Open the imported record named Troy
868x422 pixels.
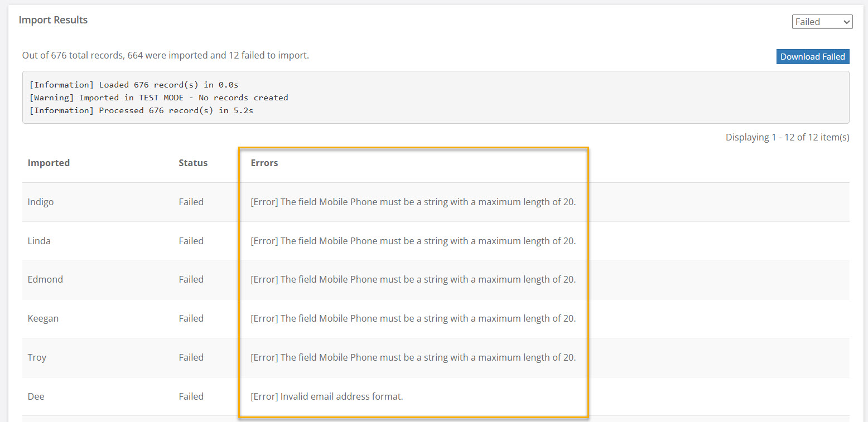pos(37,357)
